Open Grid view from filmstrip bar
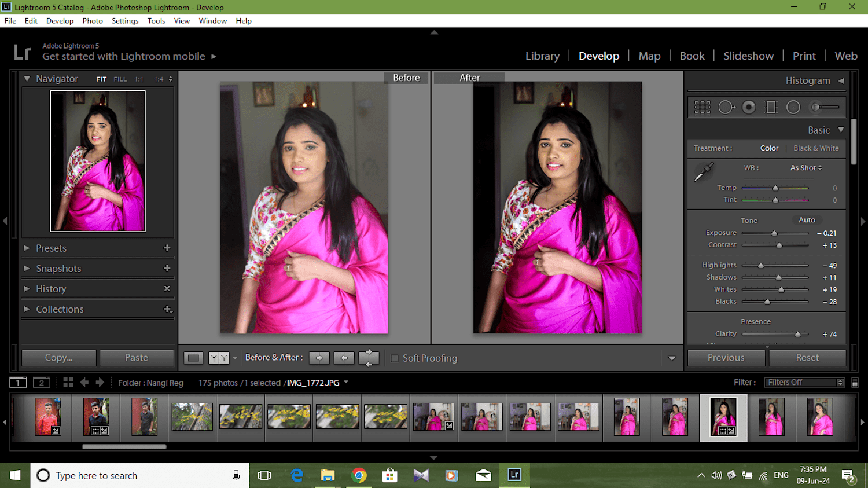The width and height of the screenshot is (868, 488). (x=68, y=383)
